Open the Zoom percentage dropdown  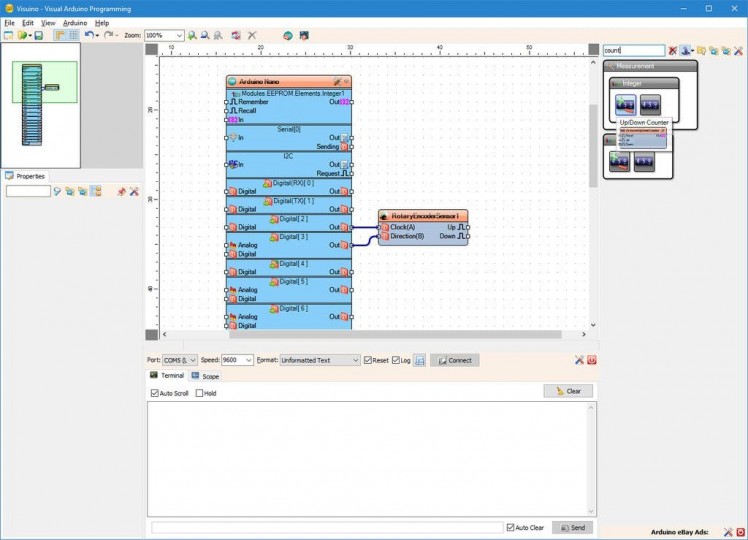click(x=179, y=35)
